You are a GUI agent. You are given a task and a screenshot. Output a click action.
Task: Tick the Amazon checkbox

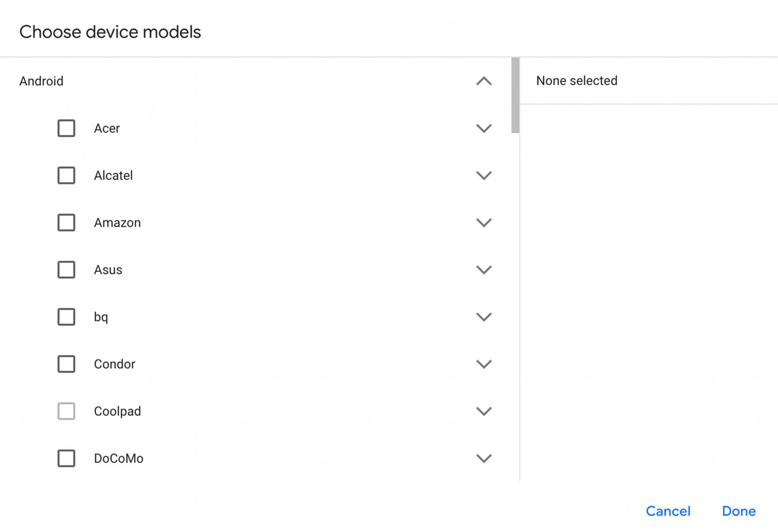click(x=66, y=223)
